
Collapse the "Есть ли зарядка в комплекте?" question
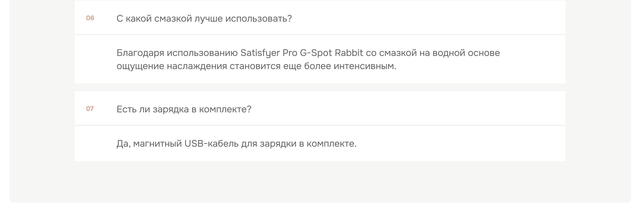(184, 109)
